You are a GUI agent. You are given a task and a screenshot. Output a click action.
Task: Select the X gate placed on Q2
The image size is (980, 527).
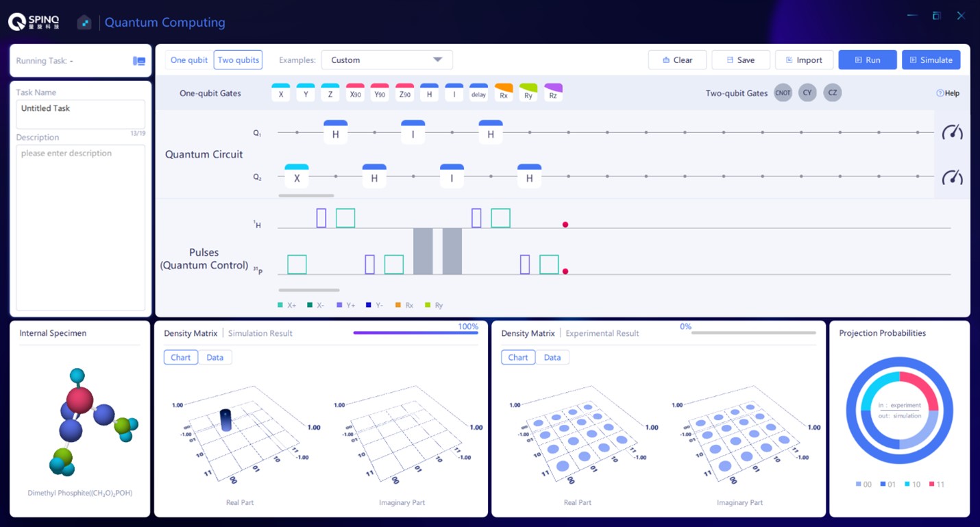pyautogui.click(x=297, y=176)
